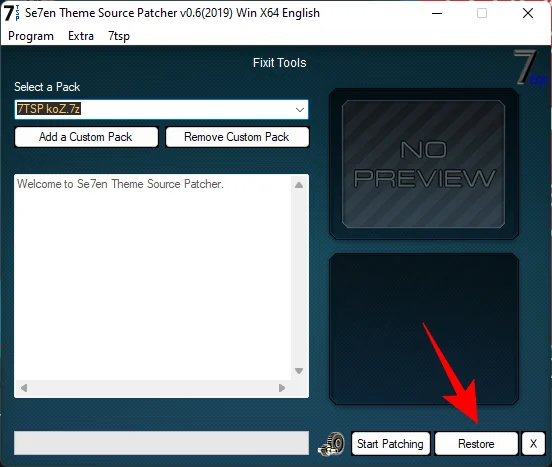Click the log scroll left arrow
The image size is (552, 467).
tap(24, 388)
